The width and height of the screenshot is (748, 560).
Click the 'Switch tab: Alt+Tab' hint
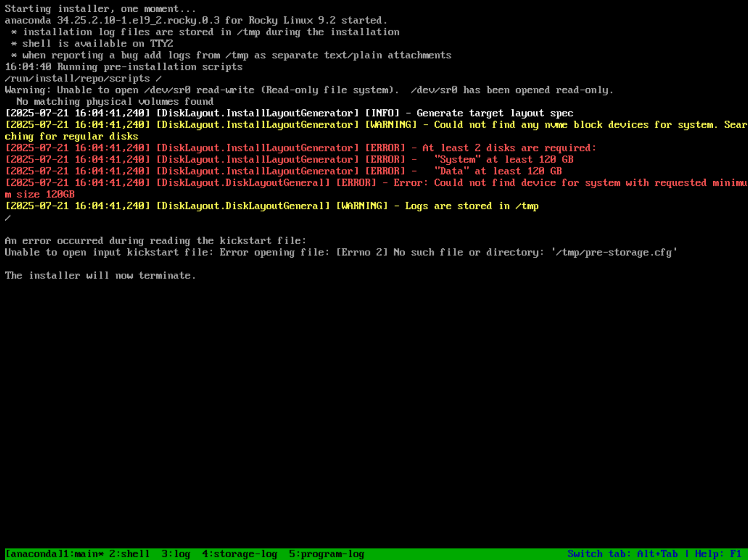tap(622, 554)
